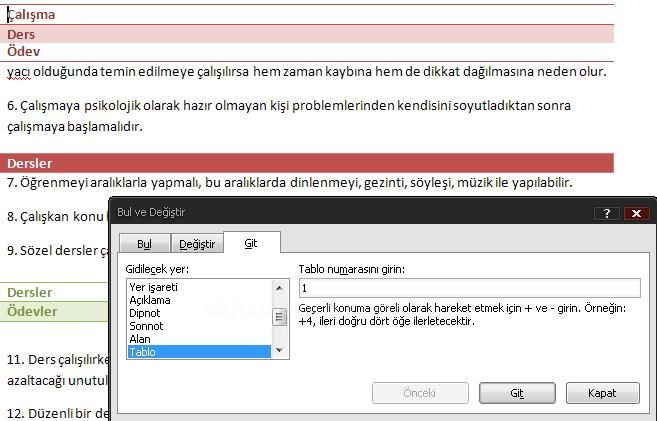
Task: Click the list scrollbar thumb
Action: point(279,317)
